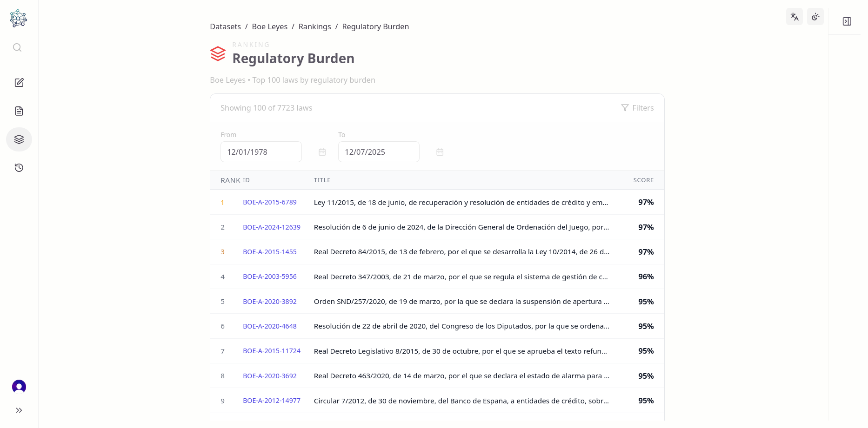
Task: Select the Datasets layers icon in the sidebar
Action: pyautogui.click(x=19, y=139)
